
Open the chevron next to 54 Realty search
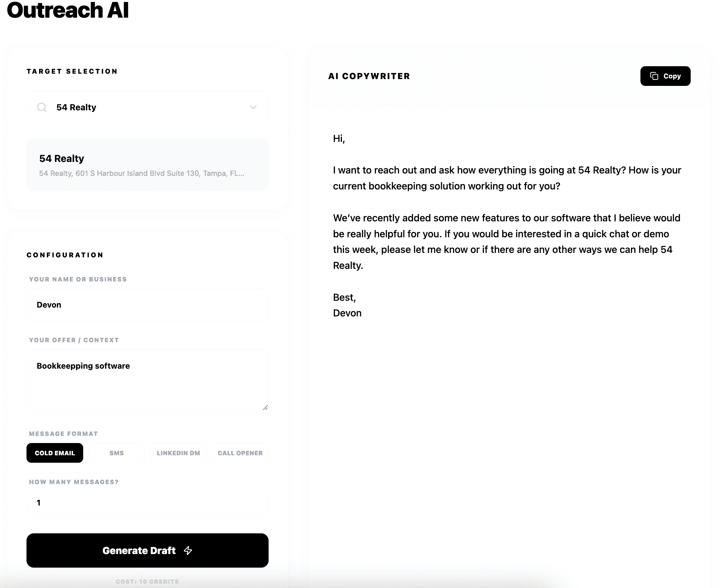click(253, 107)
